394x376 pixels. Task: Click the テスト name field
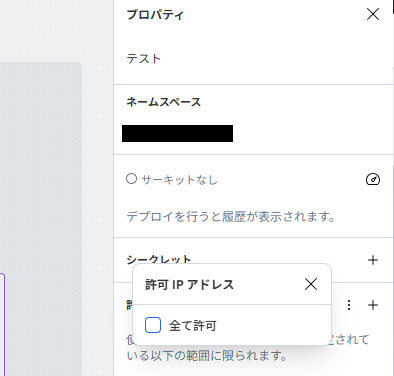(144, 59)
